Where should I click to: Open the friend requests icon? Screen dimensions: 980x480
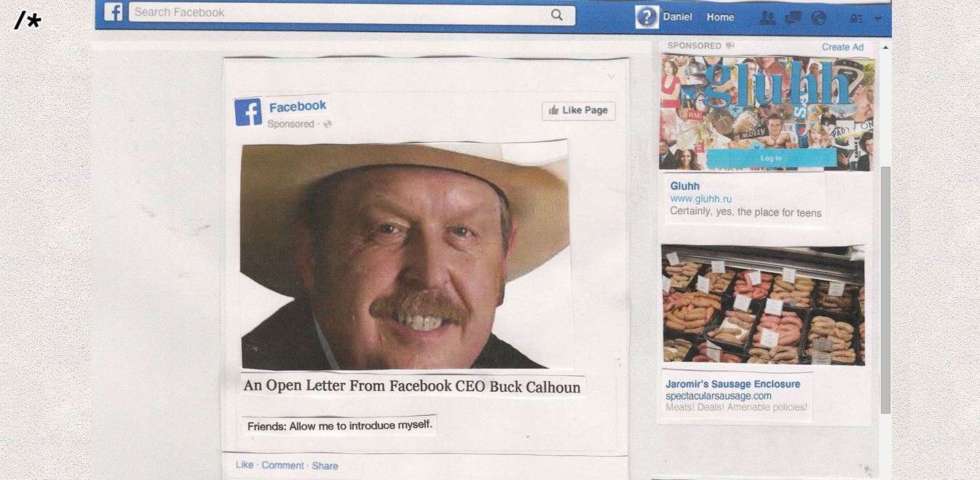pyautogui.click(x=767, y=18)
